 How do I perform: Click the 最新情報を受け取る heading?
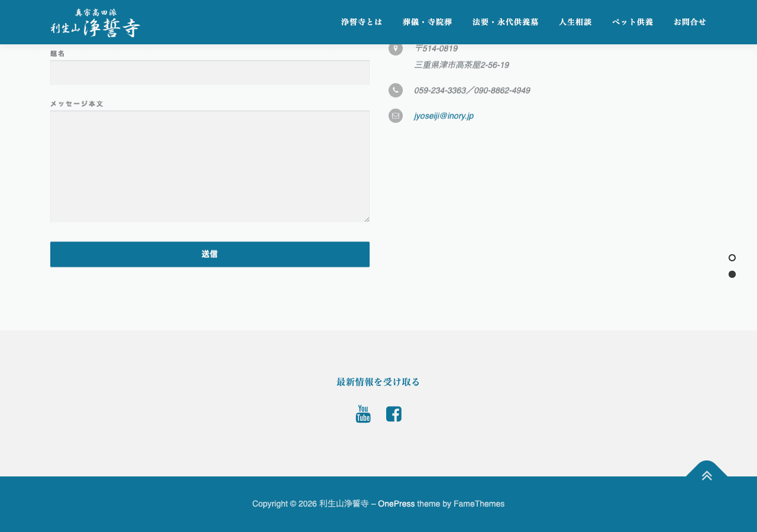(x=378, y=382)
